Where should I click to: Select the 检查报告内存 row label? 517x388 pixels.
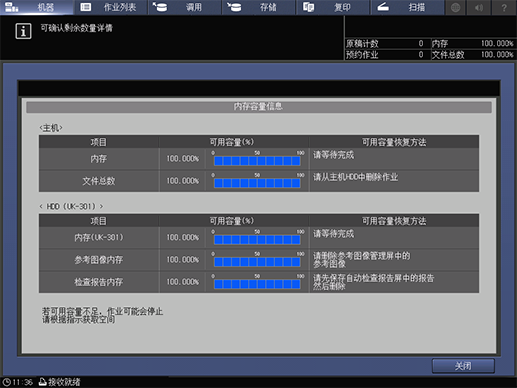[99, 282]
